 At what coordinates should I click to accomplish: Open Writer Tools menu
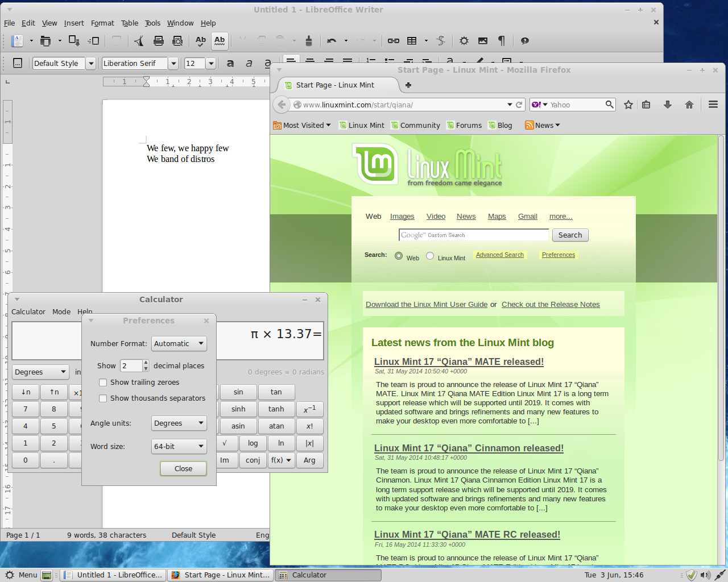[x=152, y=23]
